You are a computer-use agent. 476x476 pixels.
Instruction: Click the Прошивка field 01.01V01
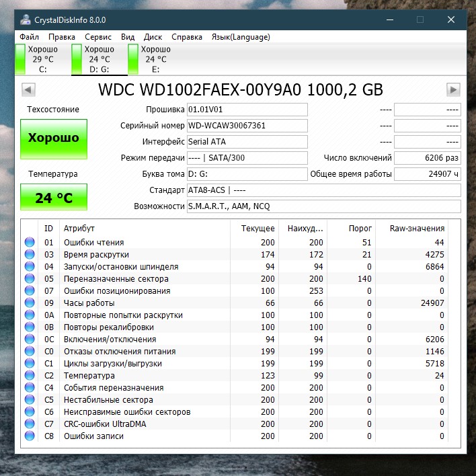point(247,110)
